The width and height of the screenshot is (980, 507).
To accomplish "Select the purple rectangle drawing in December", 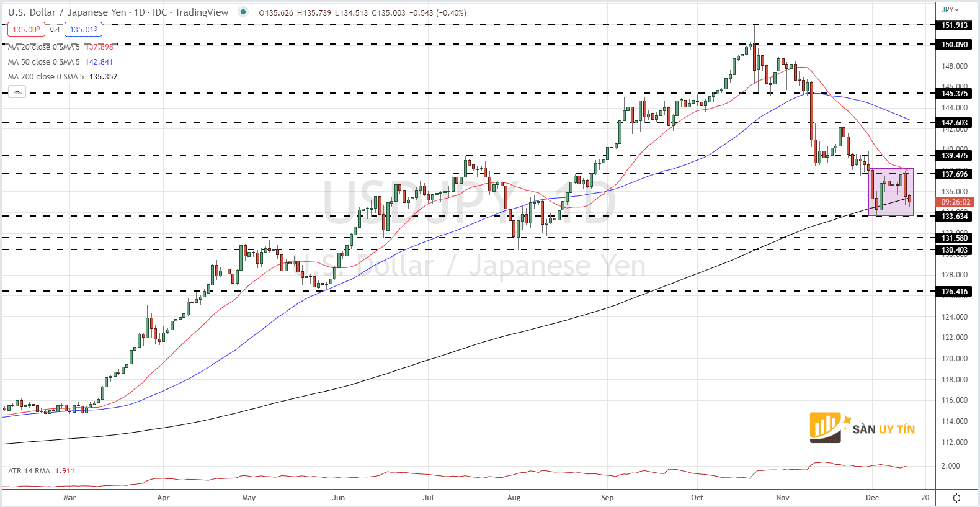I will (891, 192).
